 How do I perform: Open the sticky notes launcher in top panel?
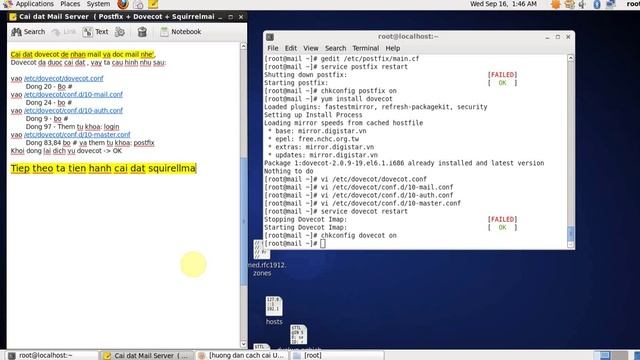tap(153, 4)
